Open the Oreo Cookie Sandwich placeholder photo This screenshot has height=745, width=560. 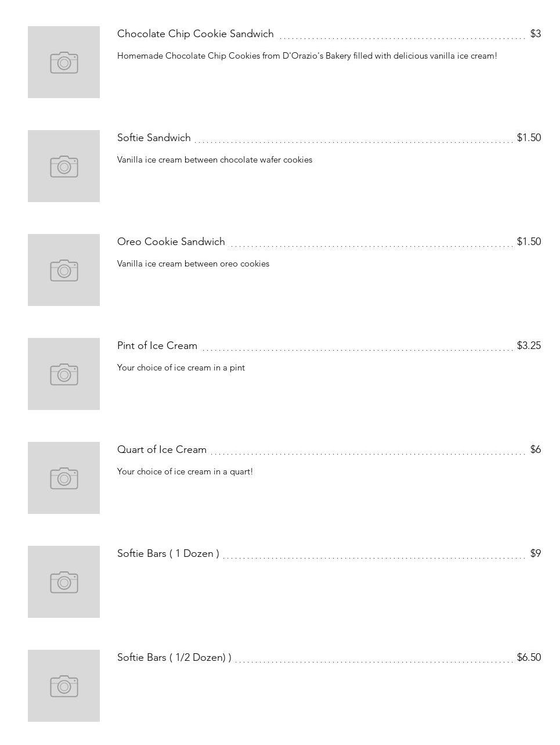click(x=64, y=270)
